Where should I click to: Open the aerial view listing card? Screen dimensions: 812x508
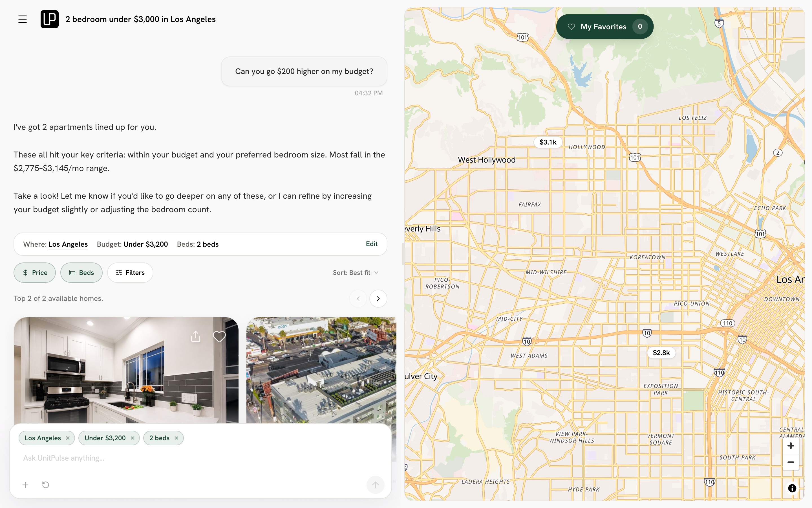coord(321,370)
